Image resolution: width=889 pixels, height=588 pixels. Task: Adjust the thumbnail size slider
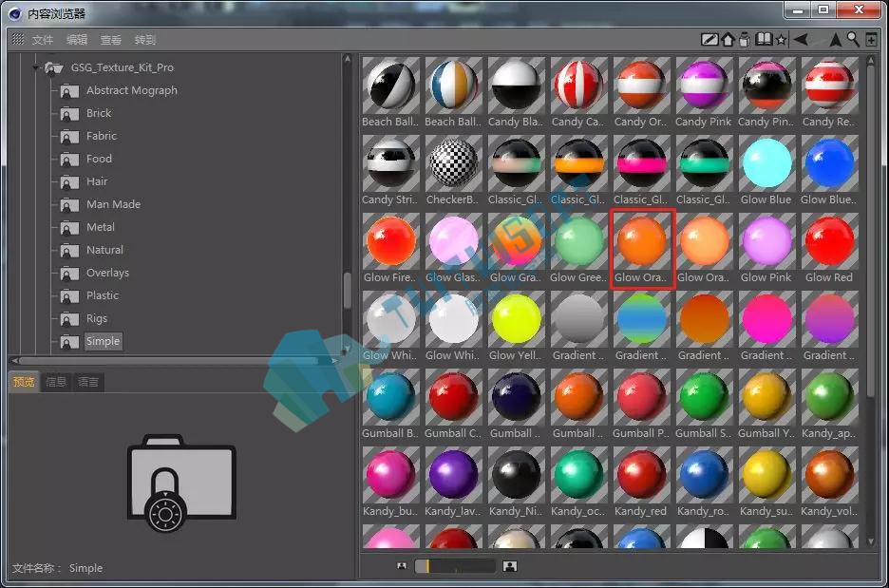coord(455,566)
